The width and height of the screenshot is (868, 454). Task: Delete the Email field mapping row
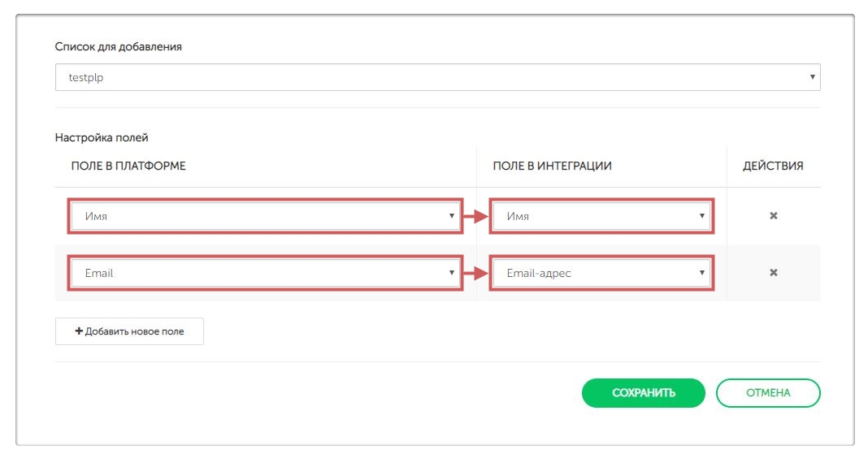tap(774, 273)
